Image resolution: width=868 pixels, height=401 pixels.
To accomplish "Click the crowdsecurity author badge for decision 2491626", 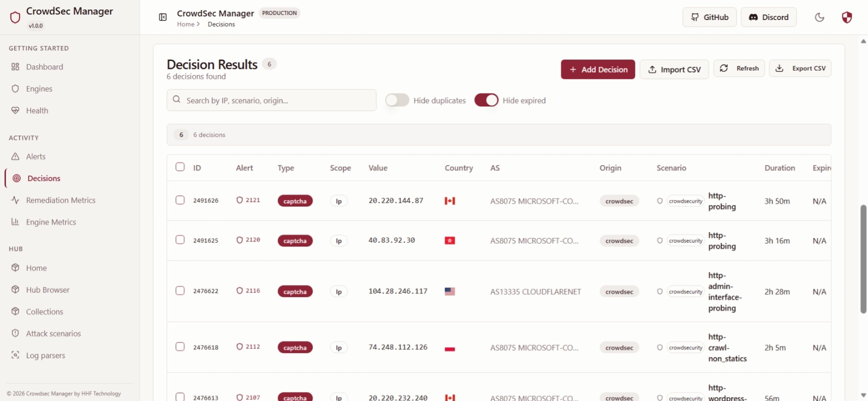I will 685,201.
